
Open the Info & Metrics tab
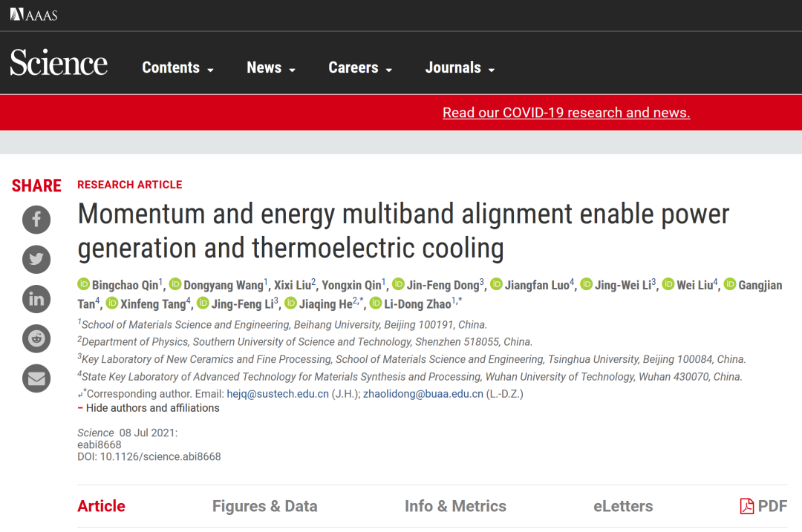tap(455, 507)
